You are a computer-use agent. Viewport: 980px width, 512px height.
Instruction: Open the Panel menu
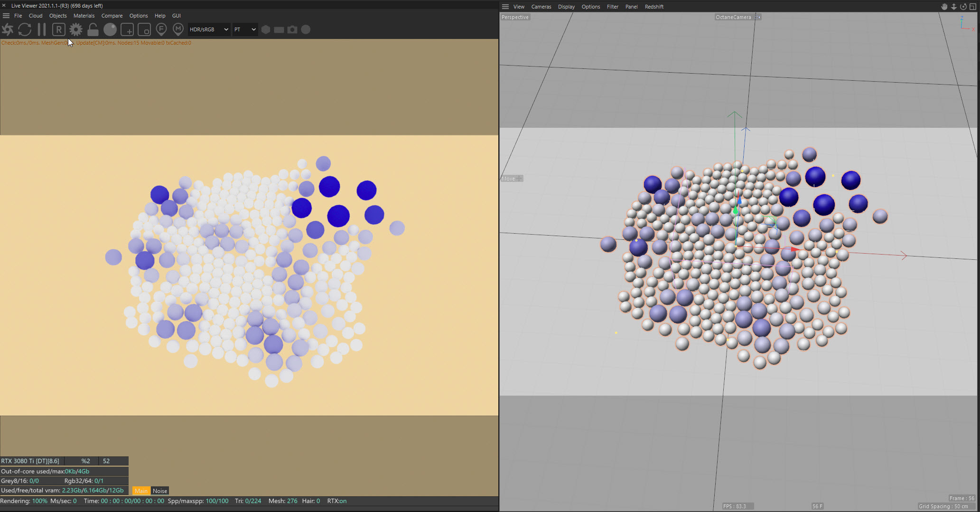(631, 7)
